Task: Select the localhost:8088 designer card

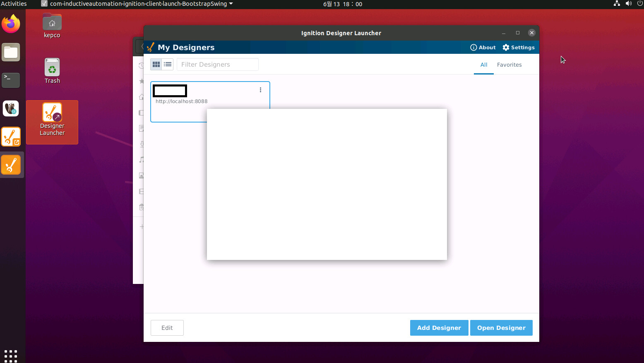Action: 210,102
